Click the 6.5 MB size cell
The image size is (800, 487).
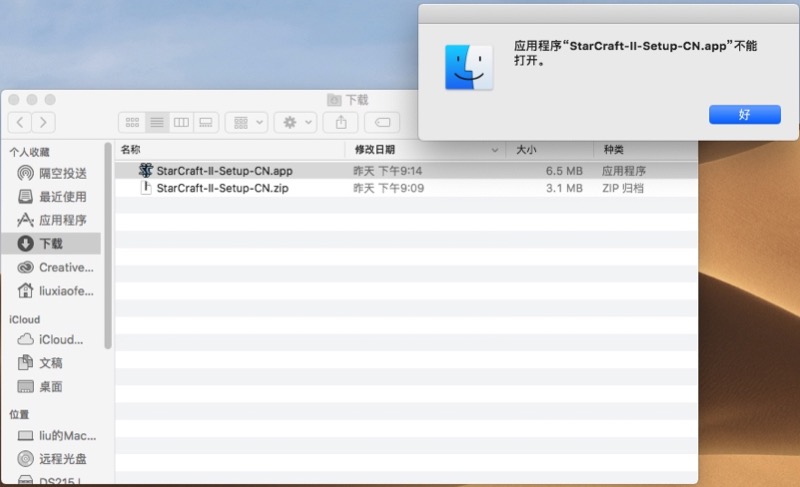pyautogui.click(x=564, y=171)
